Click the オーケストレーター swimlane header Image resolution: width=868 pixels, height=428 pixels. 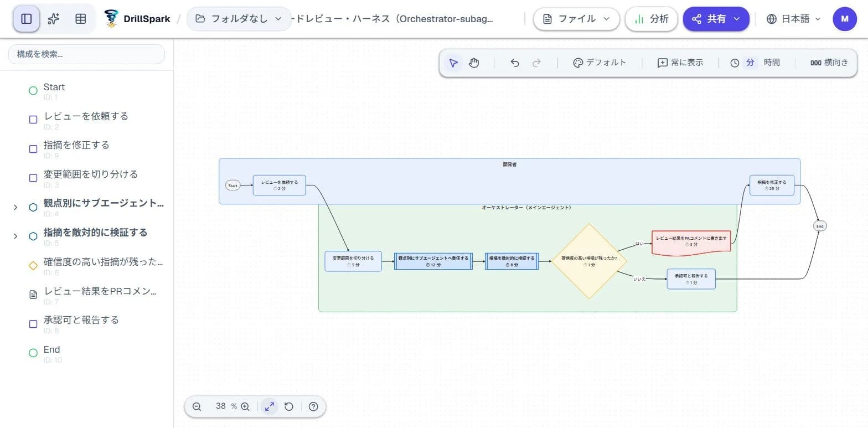[x=526, y=208]
